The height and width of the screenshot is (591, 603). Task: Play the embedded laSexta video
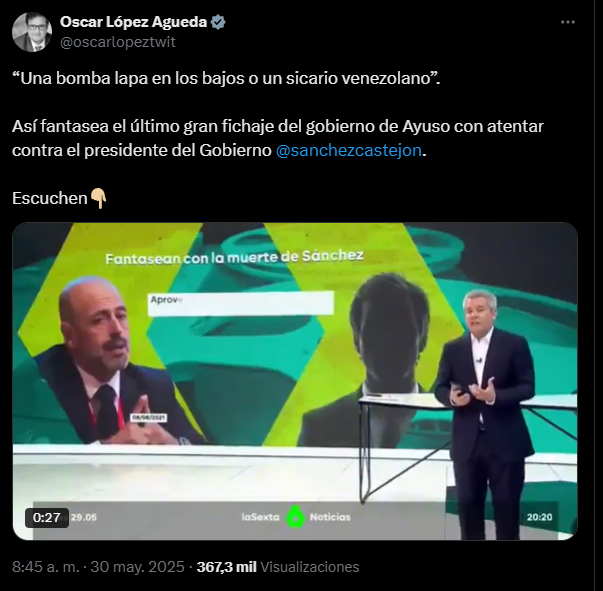(295, 381)
